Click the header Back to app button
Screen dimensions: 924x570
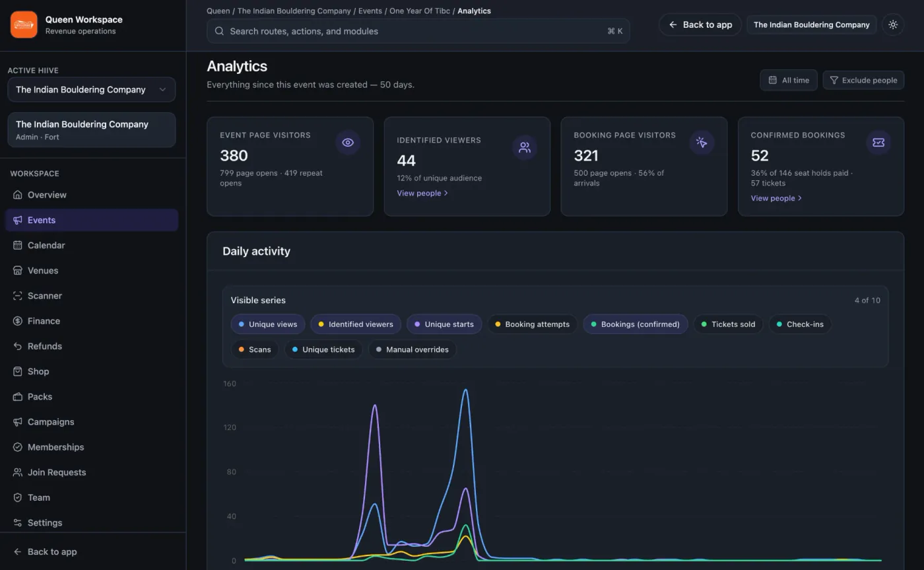pos(700,24)
